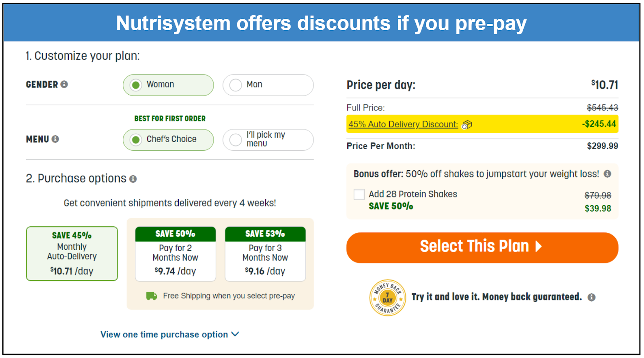Screen dimensions: 644x358
Task: Open the 45% Auto Delivery Discount link
Action: point(403,124)
